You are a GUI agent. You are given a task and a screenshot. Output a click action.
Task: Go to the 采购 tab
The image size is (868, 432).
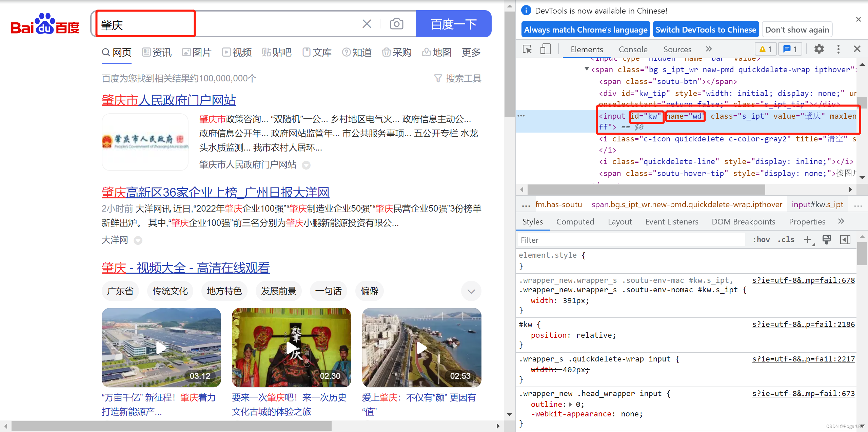coord(397,52)
